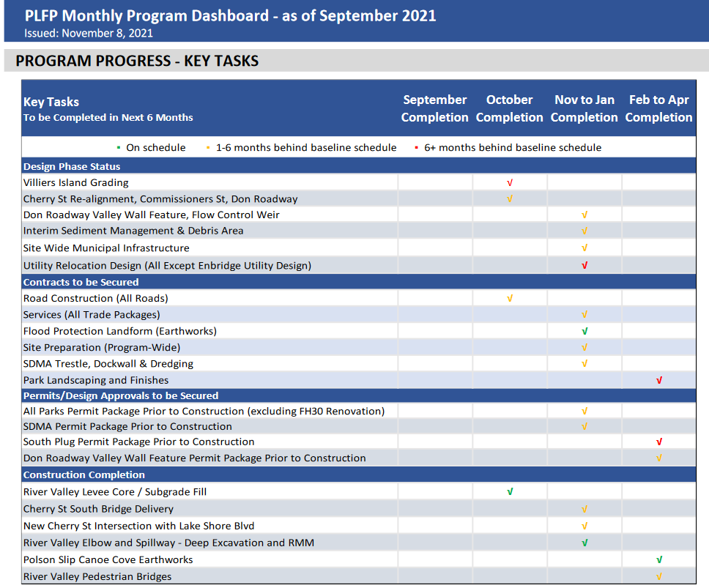Click the yellow checkmark for Road Construction (All Roads)

pos(510,298)
